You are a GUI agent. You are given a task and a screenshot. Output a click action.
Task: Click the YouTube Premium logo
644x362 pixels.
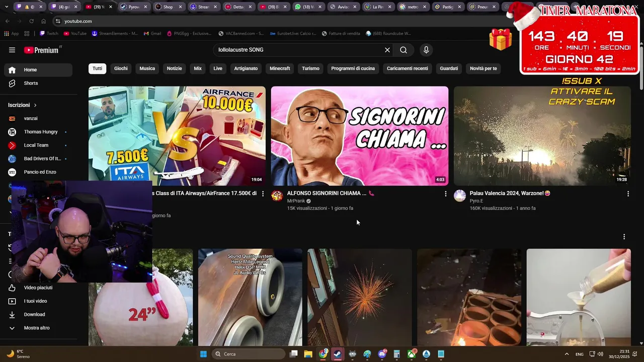pos(41,50)
